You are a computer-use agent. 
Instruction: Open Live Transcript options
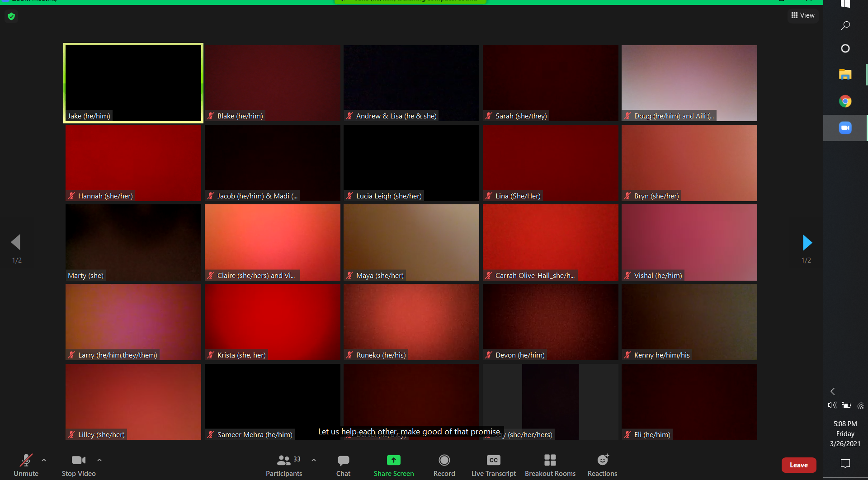tap(493, 465)
